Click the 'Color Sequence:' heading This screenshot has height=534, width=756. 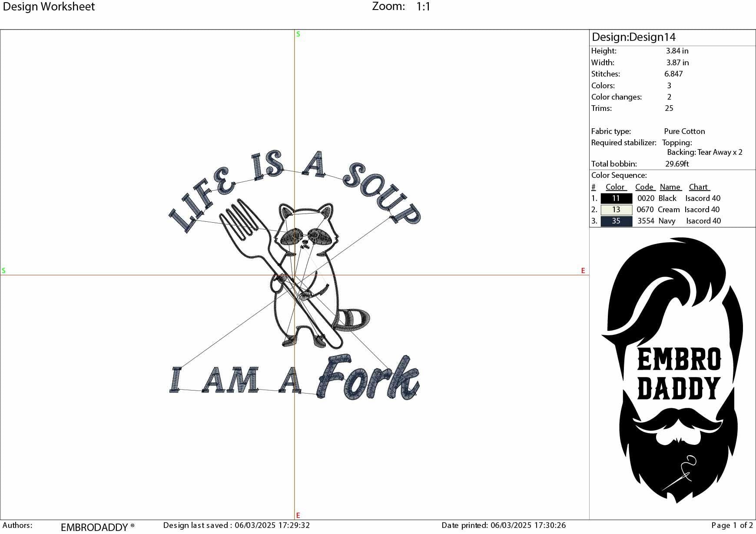click(x=619, y=175)
